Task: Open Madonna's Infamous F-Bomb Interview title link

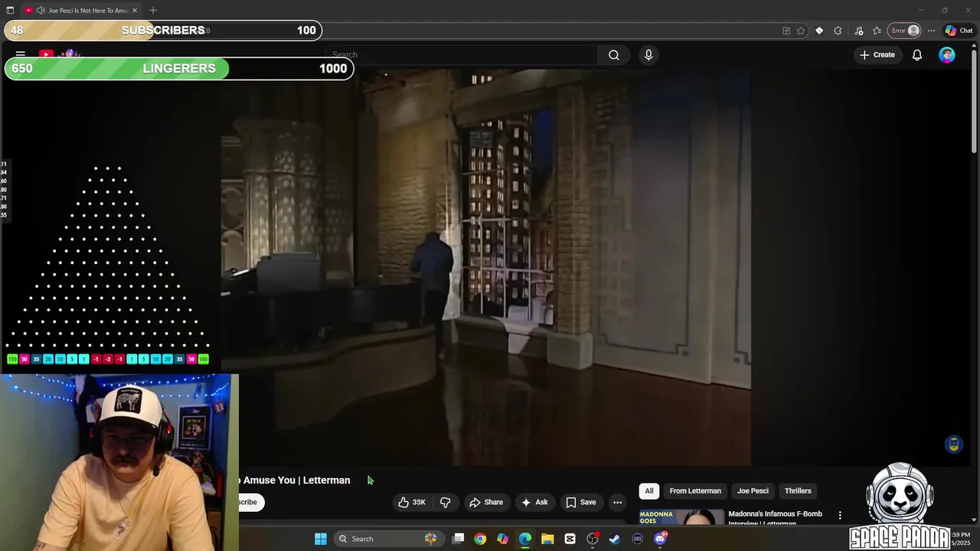Action: [775, 518]
